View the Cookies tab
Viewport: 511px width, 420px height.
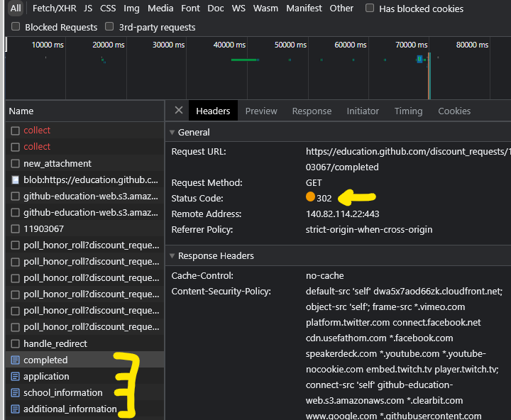pyautogui.click(x=454, y=111)
